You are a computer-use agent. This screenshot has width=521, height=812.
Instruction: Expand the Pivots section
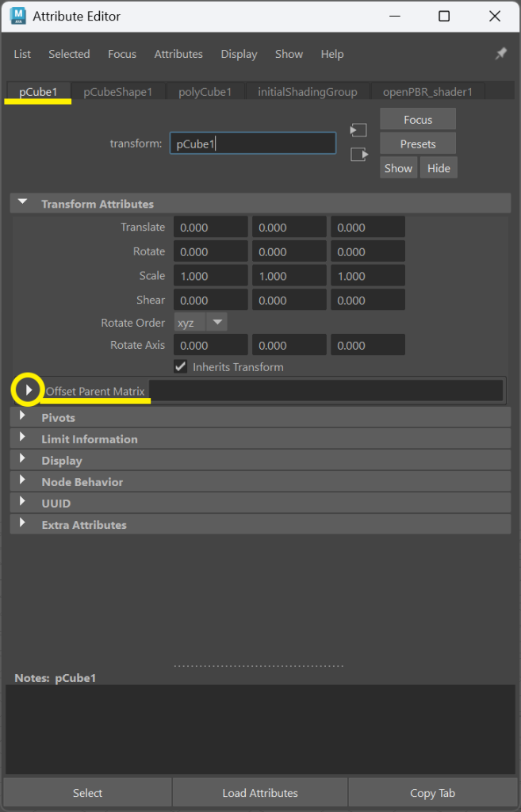pyautogui.click(x=23, y=417)
